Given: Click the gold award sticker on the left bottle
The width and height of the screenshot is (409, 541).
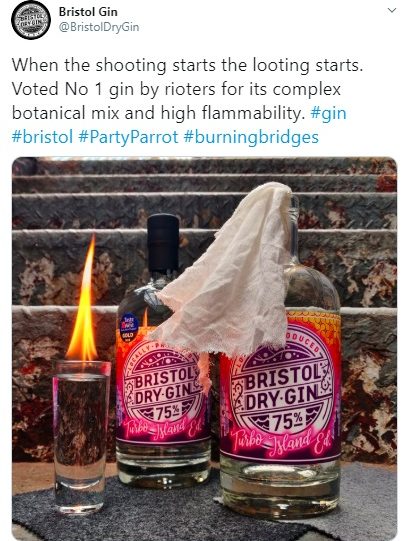Looking at the screenshot, I should [x=130, y=326].
